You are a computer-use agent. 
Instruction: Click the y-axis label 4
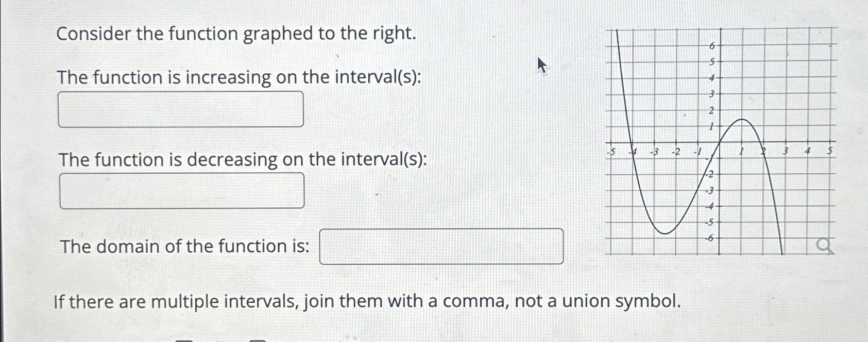tap(712, 78)
